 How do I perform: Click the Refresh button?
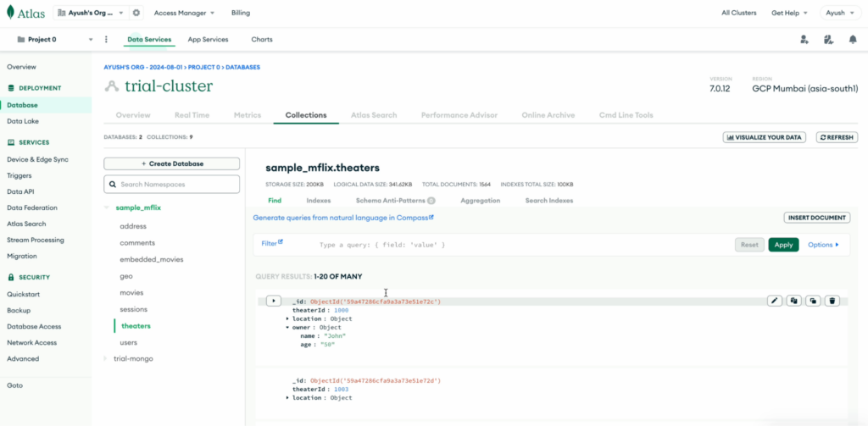[837, 137]
